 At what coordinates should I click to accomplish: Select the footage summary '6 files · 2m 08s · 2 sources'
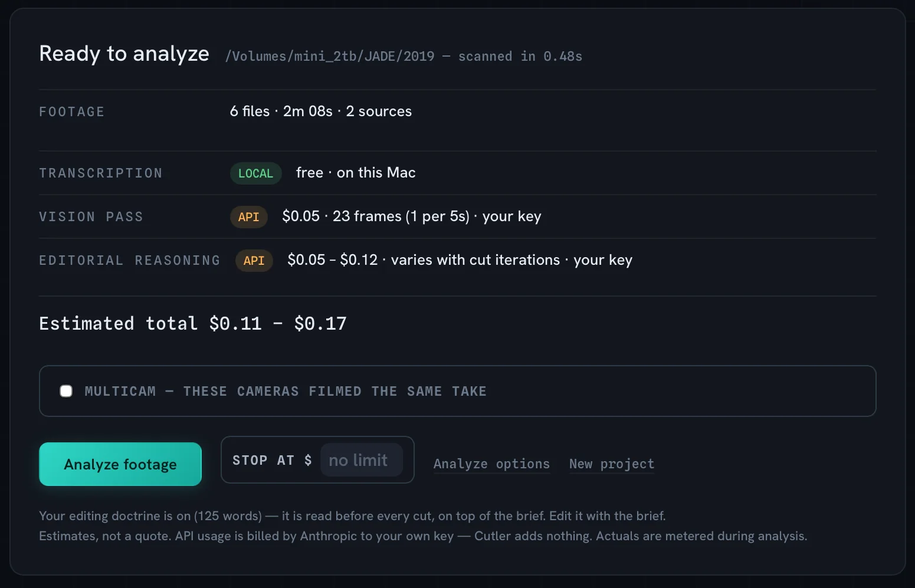point(321,111)
